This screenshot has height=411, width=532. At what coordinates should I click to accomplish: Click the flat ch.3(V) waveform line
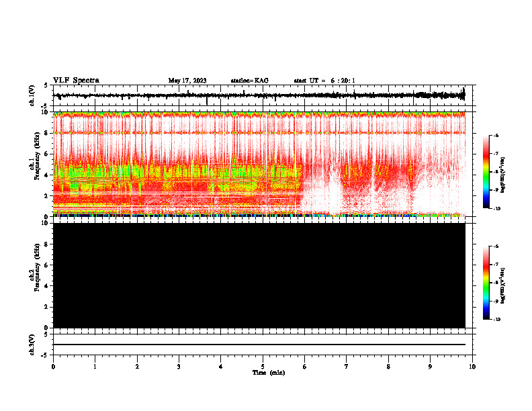pyautogui.click(x=259, y=345)
